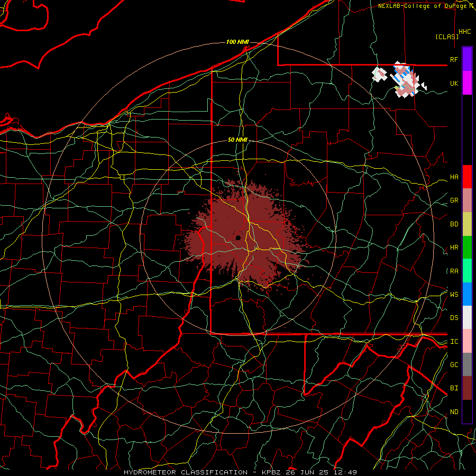Select the pink IC color swatch
The image size is (476, 476).
467,341
